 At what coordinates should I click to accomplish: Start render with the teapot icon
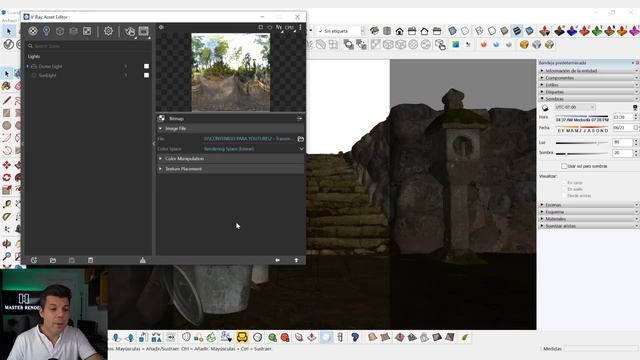pyautogui.click(x=130, y=31)
